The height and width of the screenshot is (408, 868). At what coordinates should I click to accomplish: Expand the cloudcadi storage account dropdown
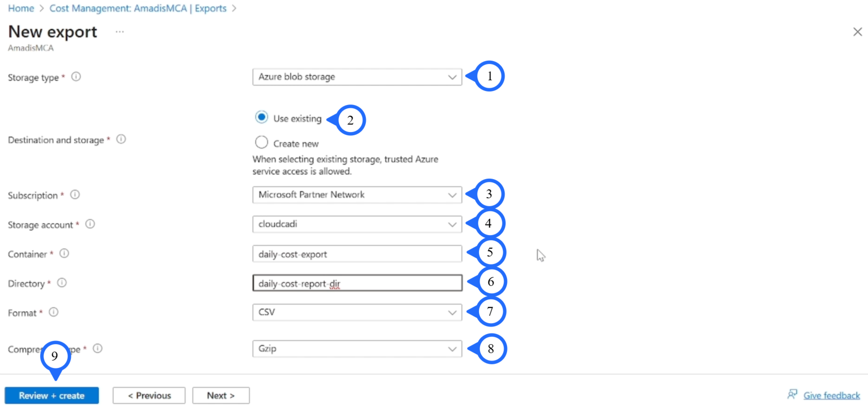point(357,224)
